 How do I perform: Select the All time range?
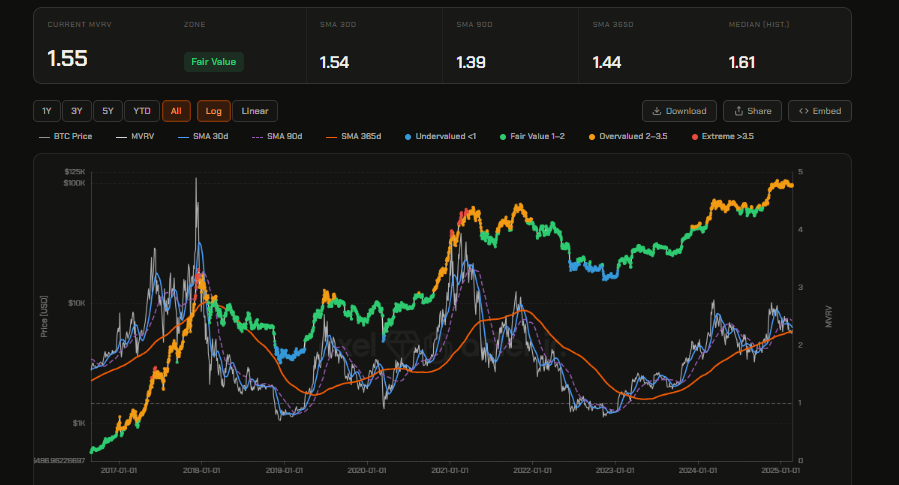[x=176, y=111]
